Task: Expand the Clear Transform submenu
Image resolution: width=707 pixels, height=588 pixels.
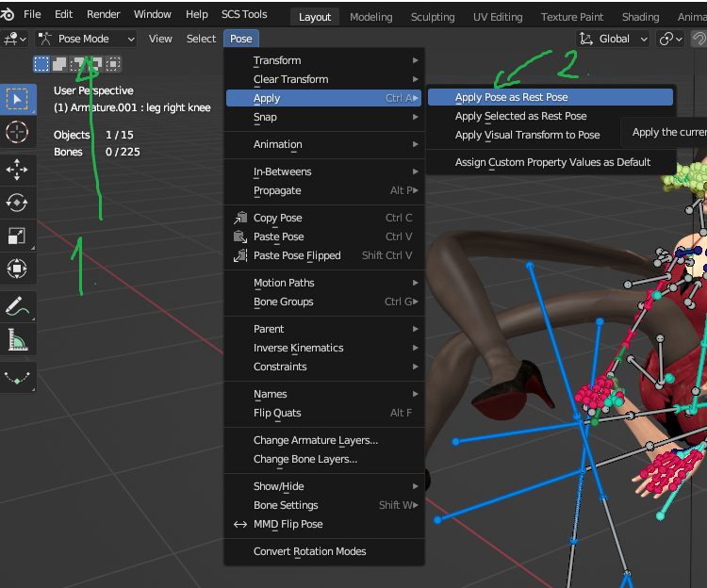Action: [x=323, y=79]
